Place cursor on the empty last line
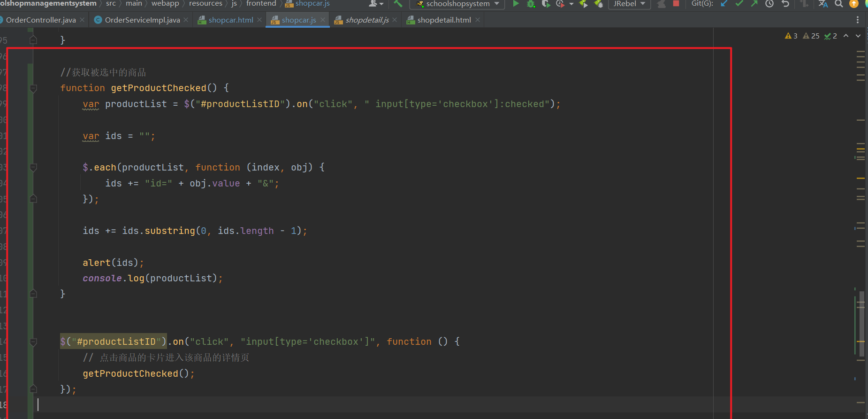868x419 pixels. [375, 404]
